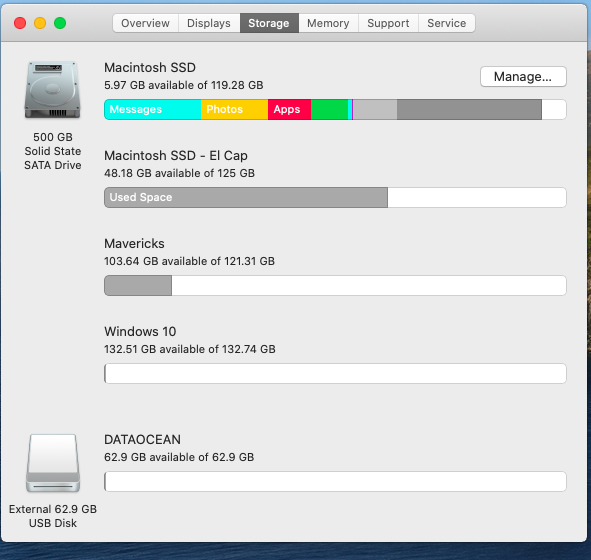The height and width of the screenshot is (560, 591).
Task: Click the Mavericks used space bar
Action: (138, 285)
